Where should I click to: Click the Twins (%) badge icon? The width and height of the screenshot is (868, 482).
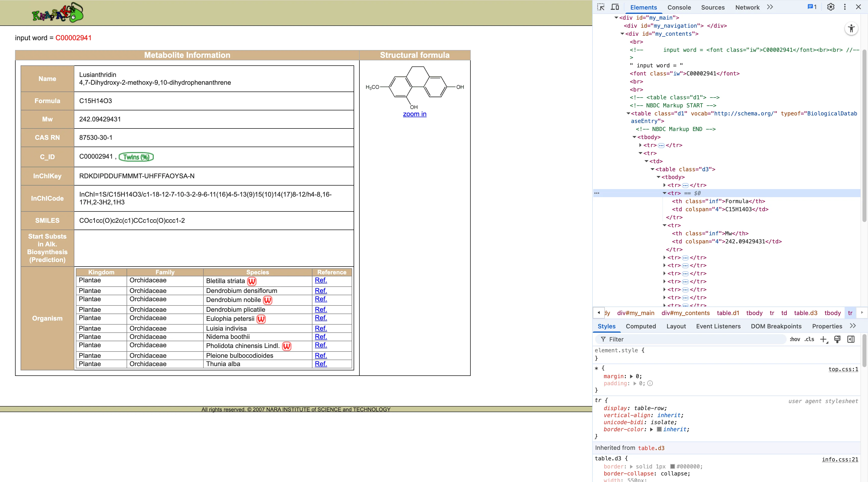pyautogui.click(x=136, y=157)
